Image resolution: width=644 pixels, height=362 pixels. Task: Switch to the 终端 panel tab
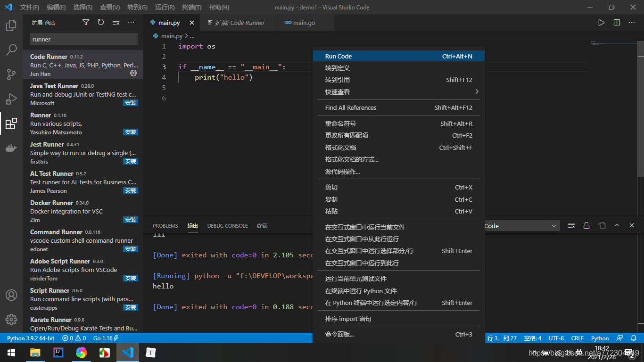click(x=262, y=226)
